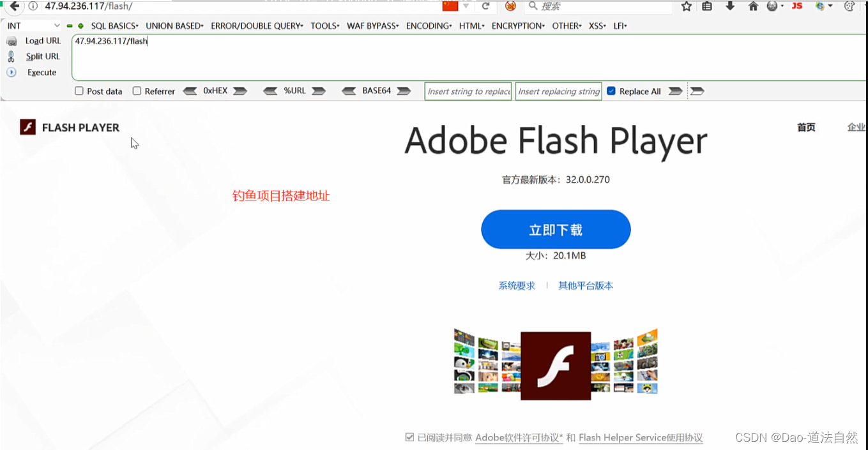Enable the Referrer checkbox
868x450 pixels.
point(137,91)
